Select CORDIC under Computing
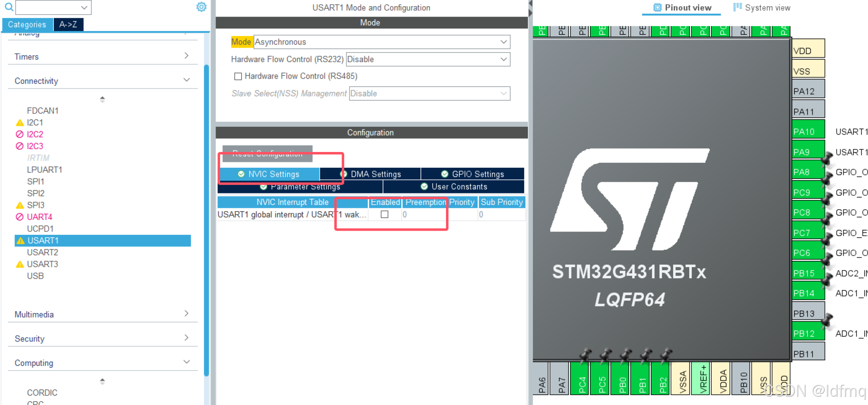This screenshot has width=868, height=405. click(42, 393)
